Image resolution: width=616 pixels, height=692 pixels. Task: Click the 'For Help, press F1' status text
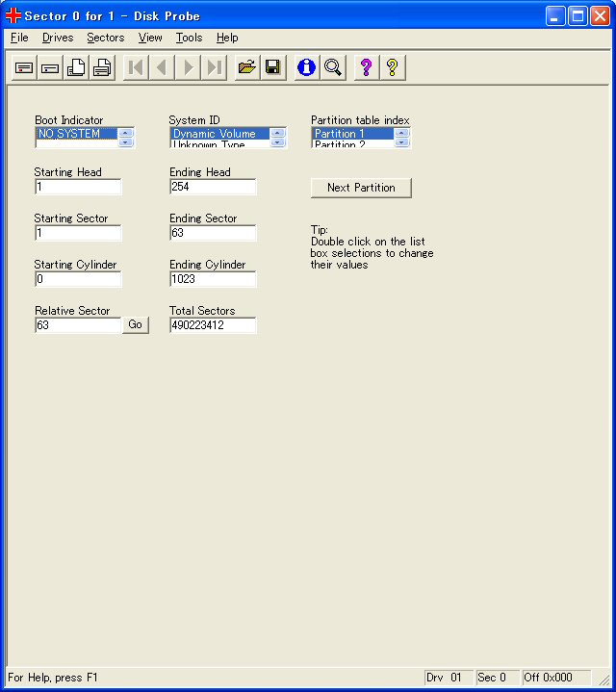click(53, 678)
